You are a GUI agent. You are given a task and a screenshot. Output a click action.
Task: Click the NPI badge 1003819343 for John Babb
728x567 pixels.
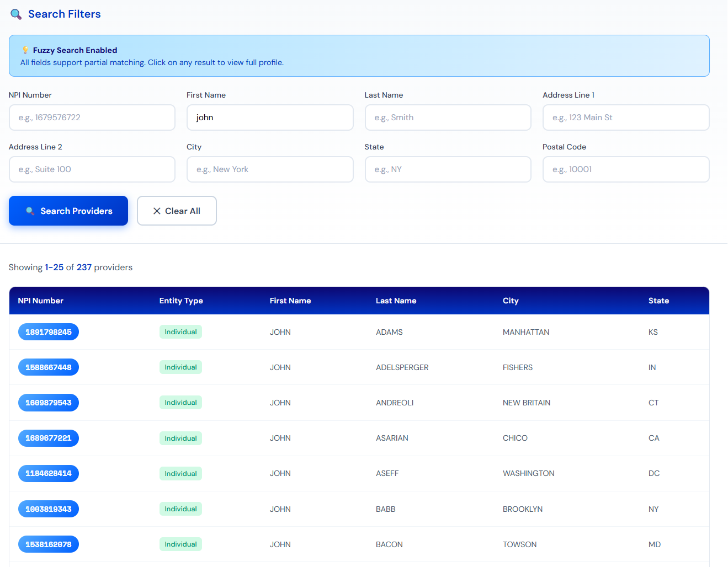tap(49, 509)
